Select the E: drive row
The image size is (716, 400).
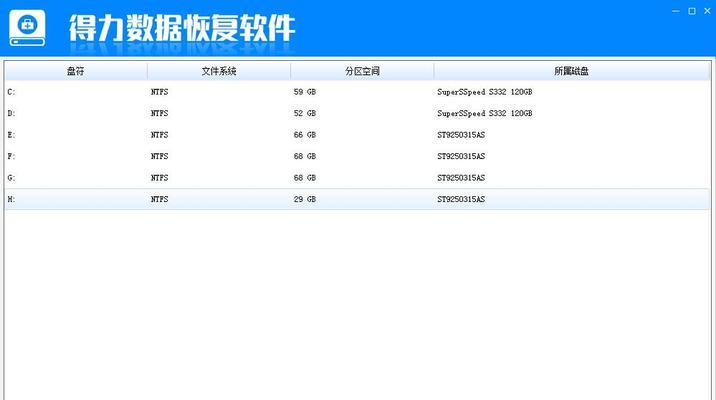(x=358, y=135)
